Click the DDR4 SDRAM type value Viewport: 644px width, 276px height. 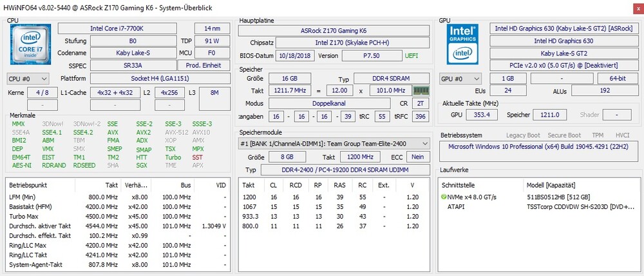[x=392, y=79]
